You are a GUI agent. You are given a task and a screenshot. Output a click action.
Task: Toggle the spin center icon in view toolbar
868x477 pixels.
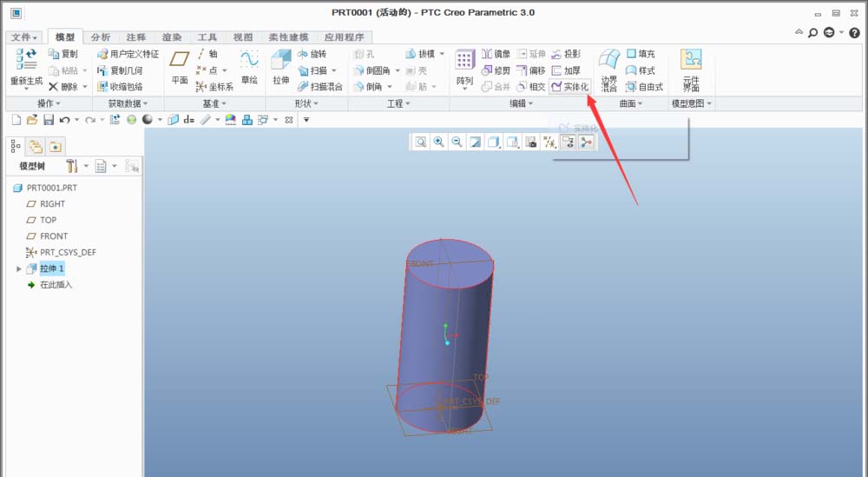tap(586, 142)
